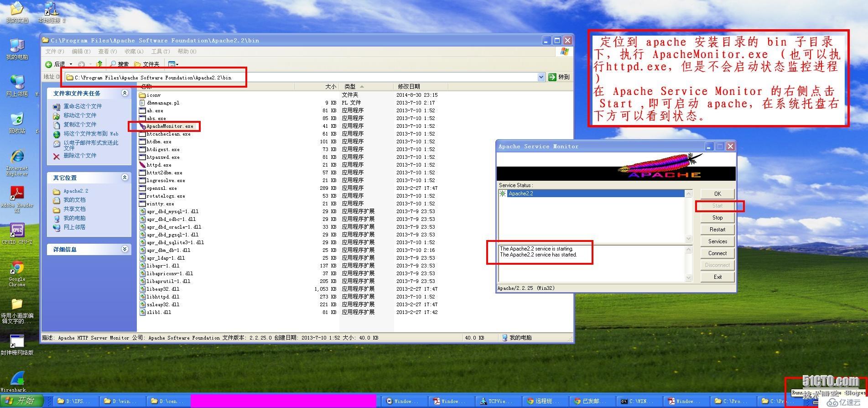
Task: Open Internet Explorer desktop icon
Action: pyautogui.click(x=17, y=163)
